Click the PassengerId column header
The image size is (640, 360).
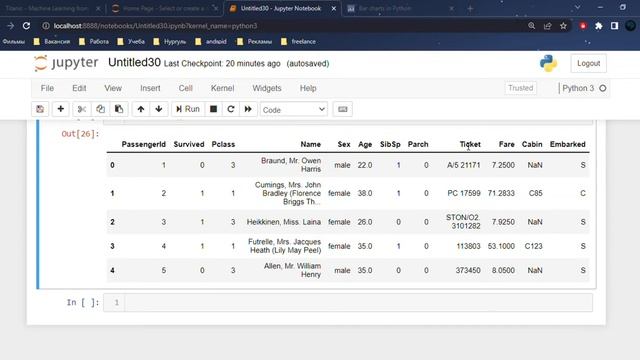tap(143, 144)
